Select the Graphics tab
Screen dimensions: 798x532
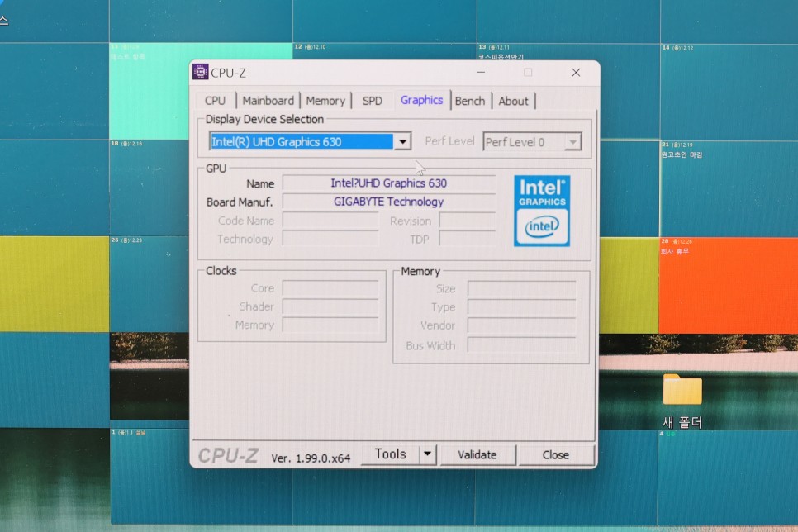[421, 100]
